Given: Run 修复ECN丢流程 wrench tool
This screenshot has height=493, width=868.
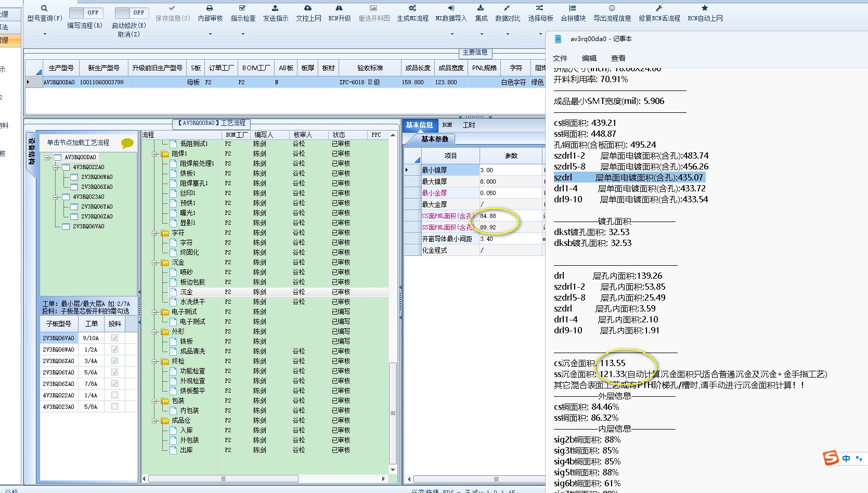Looking at the screenshot, I should 659,8.
